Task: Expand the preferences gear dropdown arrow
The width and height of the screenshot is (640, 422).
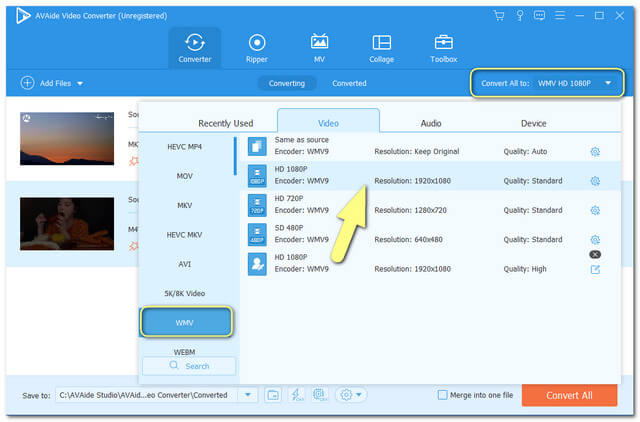Action: point(359,395)
